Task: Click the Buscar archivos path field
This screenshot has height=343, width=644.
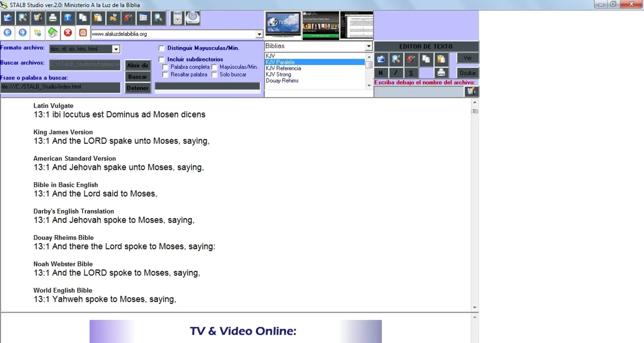Action: click(85, 64)
